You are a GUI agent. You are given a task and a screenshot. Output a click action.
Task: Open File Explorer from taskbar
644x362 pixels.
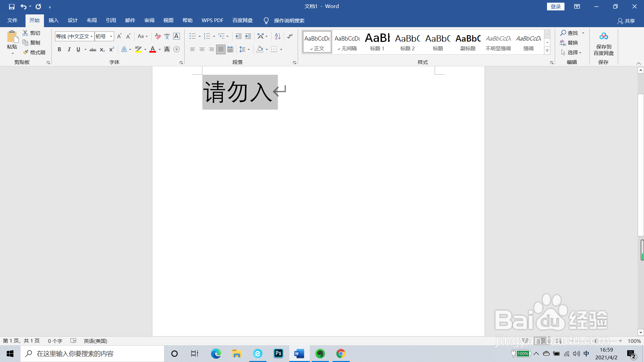coord(237,353)
